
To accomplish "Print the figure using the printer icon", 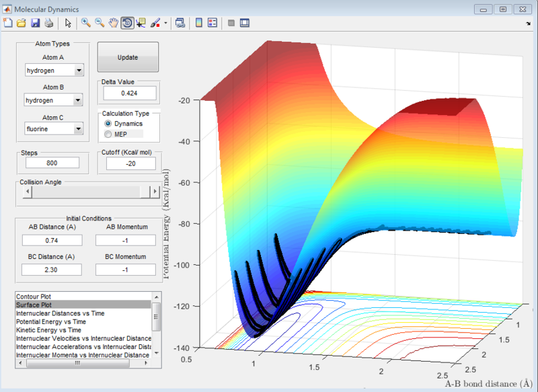I will (x=47, y=23).
